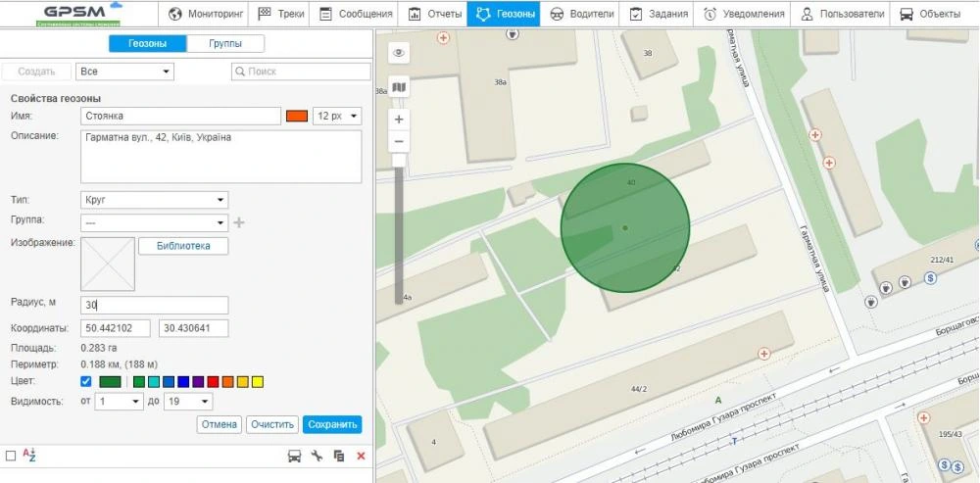Check the select-all checkbox in list footer
This screenshot has width=980, height=483.
coord(11,456)
